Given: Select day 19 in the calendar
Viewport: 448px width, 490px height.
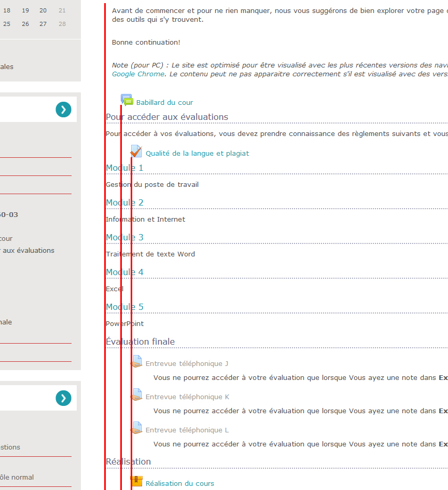Looking at the screenshot, I should pyautogui.click(x=25, y=10).
